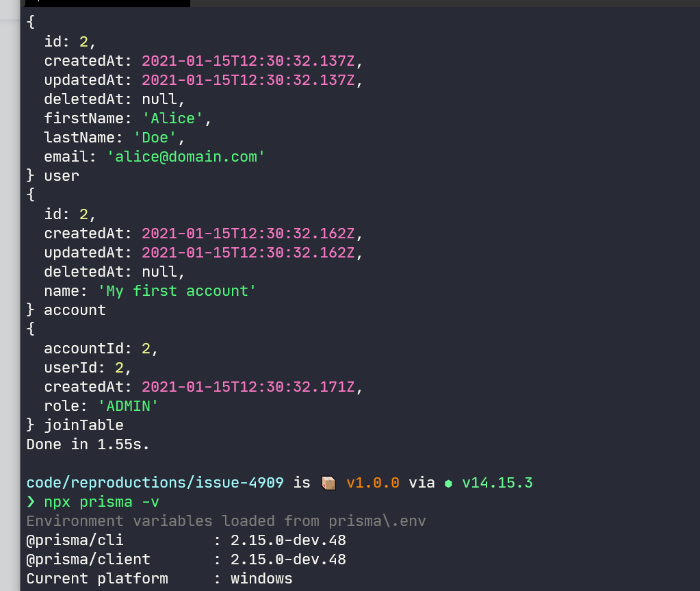Click the accountId value 2
Screen dimensions: 700x591
(x=144, y=349)
